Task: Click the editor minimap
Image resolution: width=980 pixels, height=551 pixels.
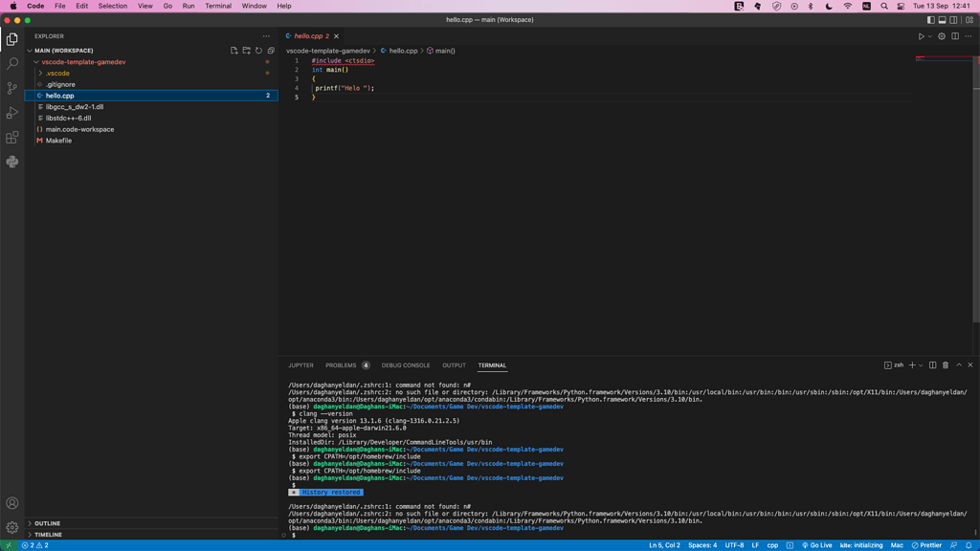Action: pyautogui.click(x=944, y=60)
